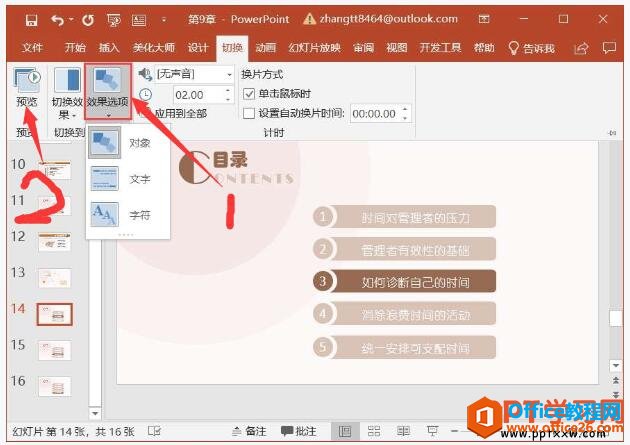Select the 切换 tab
This screenshot has height=445, width=630.
coord(232,48)
